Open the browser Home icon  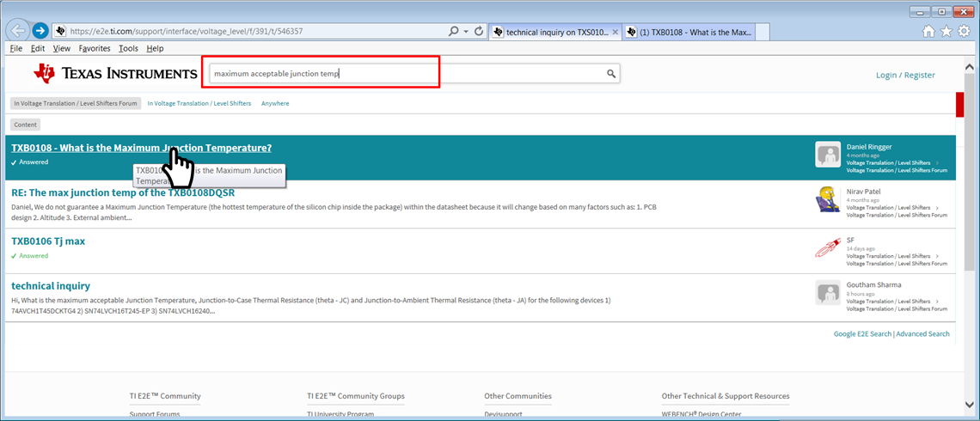coord(929,31)
